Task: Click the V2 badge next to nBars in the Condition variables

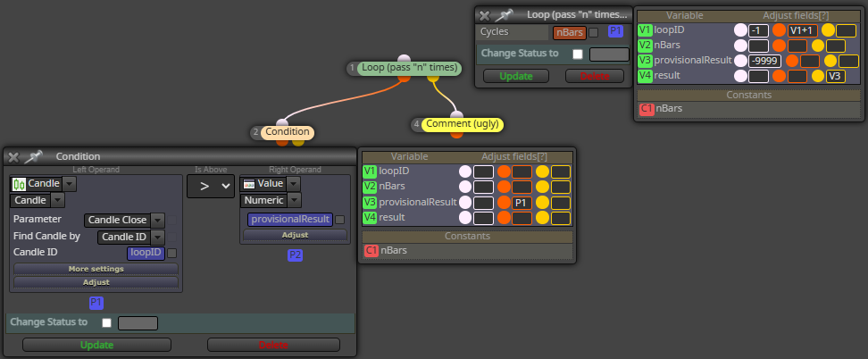Action: [x=369, y=187]
